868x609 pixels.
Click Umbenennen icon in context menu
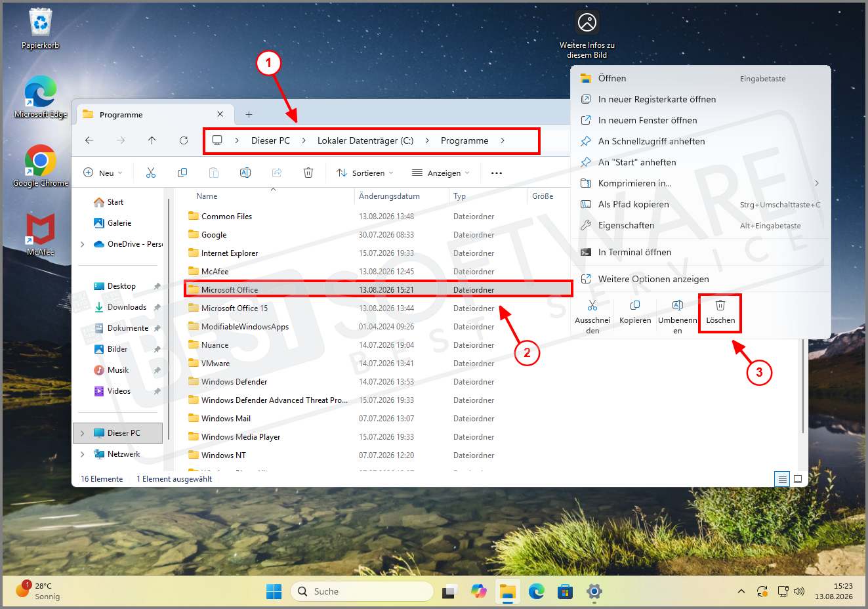678,305
